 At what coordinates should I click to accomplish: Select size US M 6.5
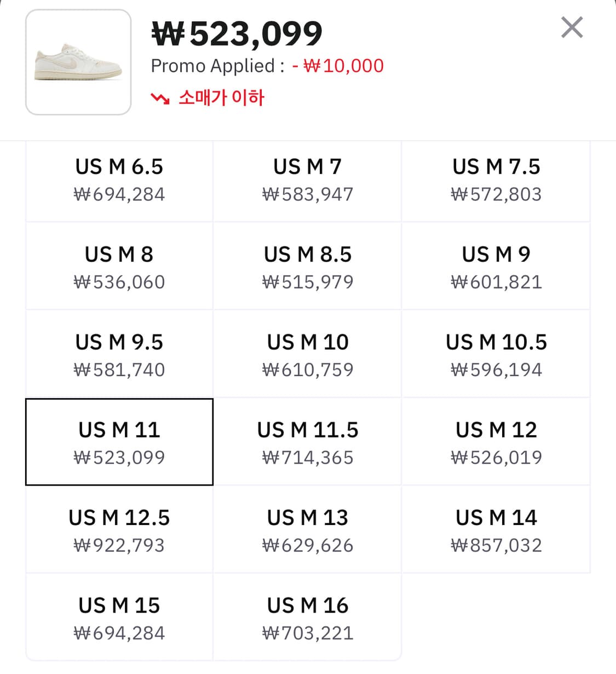pos(119,180)
